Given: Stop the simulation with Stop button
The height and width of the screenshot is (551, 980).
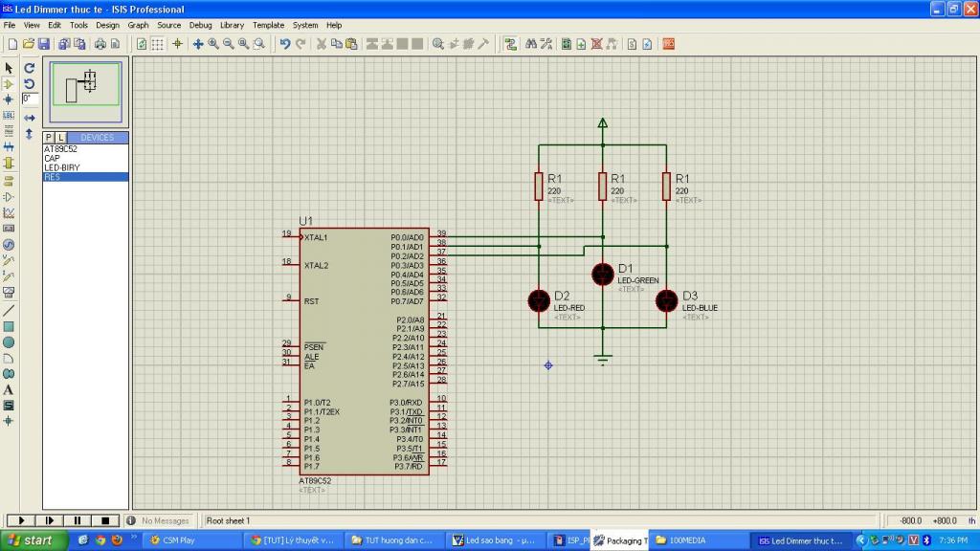Looking at the screenshot, I should click(104, 520).
